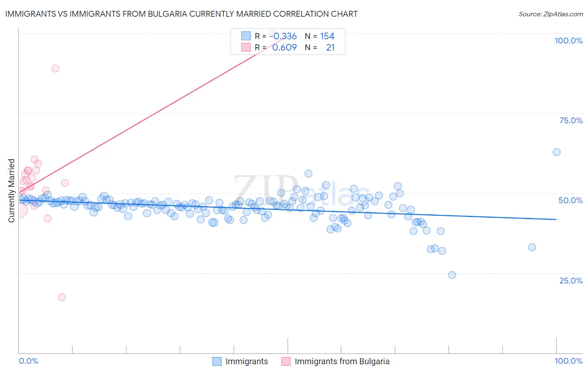
Task: Click the blue swatch in R = -0.336 box
Action: click(246, 36)
